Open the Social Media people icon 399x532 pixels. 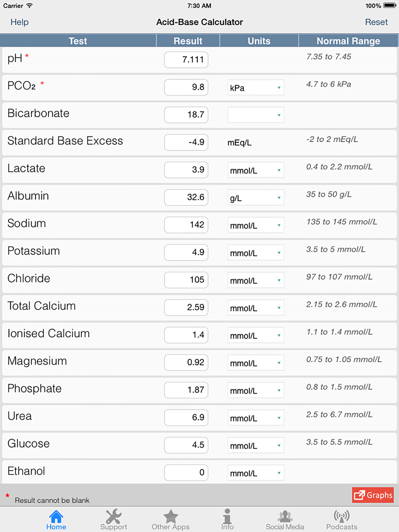click(285, 516)
